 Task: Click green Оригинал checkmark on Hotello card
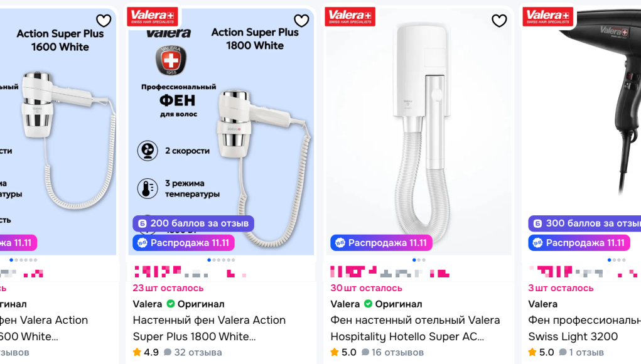pos(368,304)
